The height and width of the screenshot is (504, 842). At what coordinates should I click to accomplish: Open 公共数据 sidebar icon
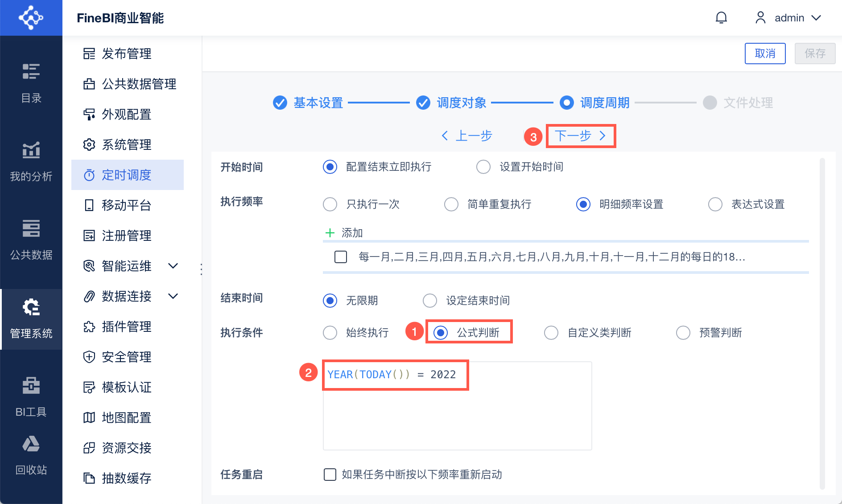tap(31, 229)
